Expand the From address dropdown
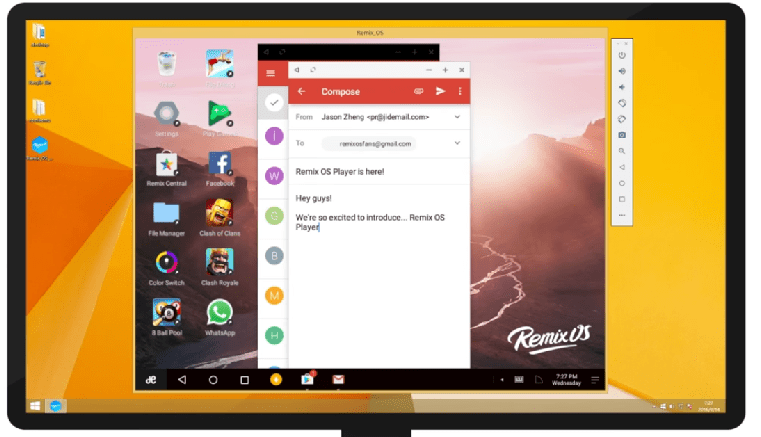Viewport: 761px width, 437px height. (x=457, y=117)
